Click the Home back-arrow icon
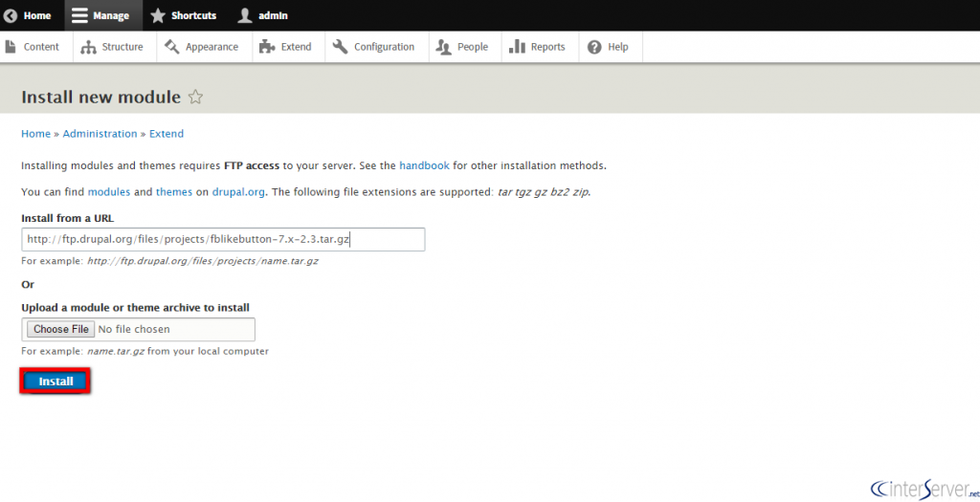This screenshot has height=502, width=980. pos(11,15)
